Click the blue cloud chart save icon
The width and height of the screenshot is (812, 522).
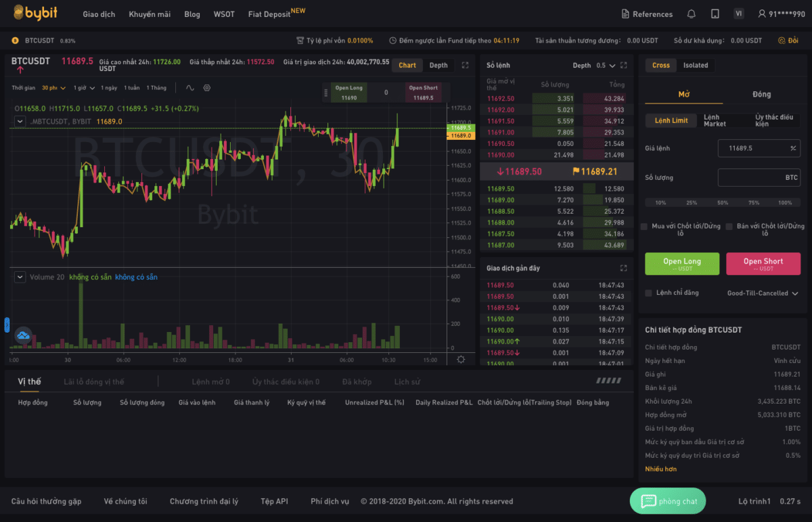coord(24,335)
